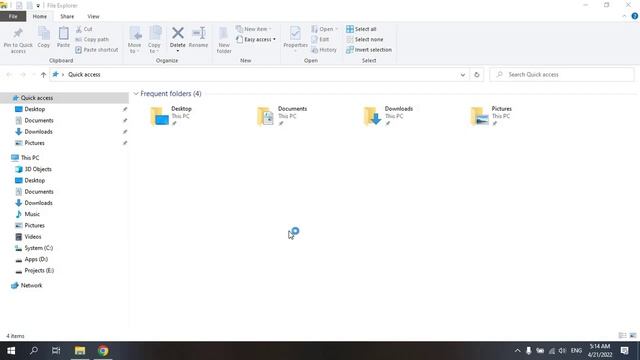Click the Refresh button
This screenshot has width=640, height=360.
pos(476,75)
